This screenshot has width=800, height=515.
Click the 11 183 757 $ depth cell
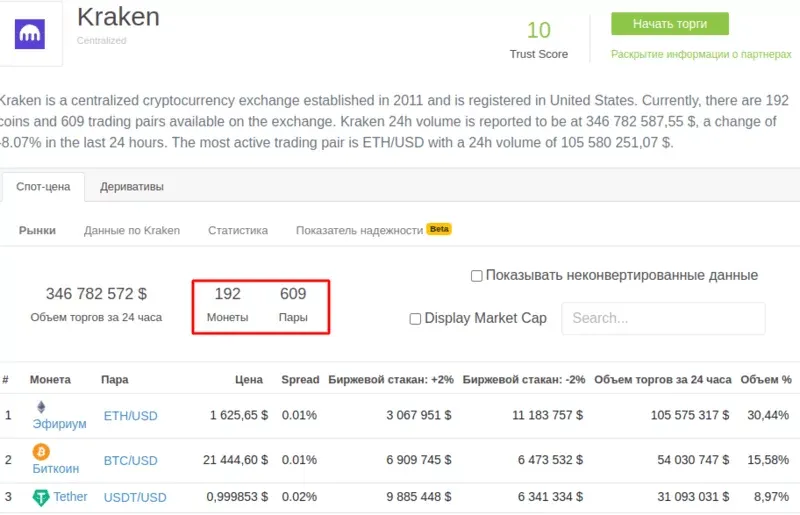(x=547, y=415)
